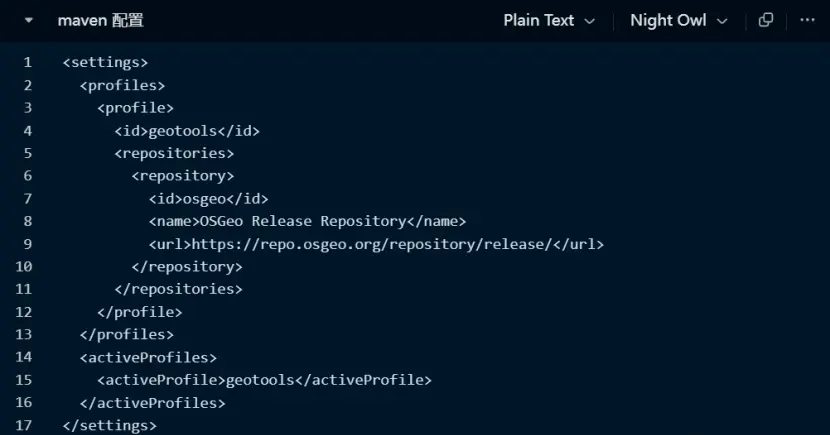830x435 pixels.
Task: Click line number 17 in the gutter
Action: [x=23, y=425]
